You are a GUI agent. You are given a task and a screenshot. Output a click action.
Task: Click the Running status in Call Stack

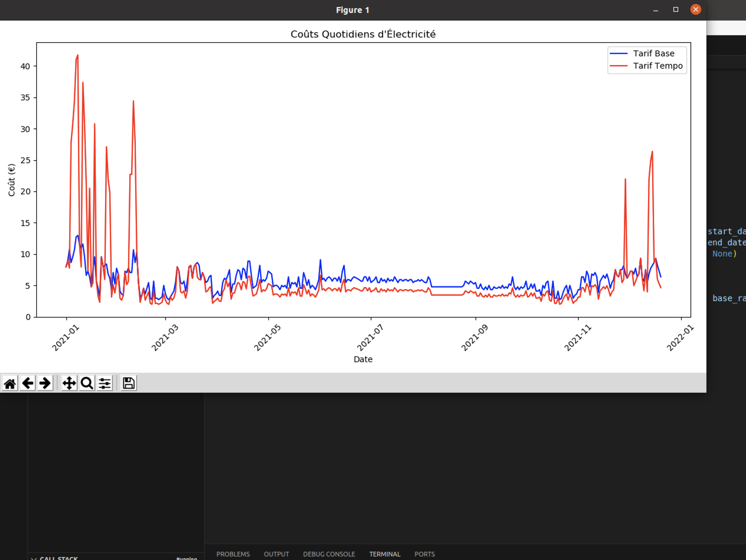(x=186, y=558)
